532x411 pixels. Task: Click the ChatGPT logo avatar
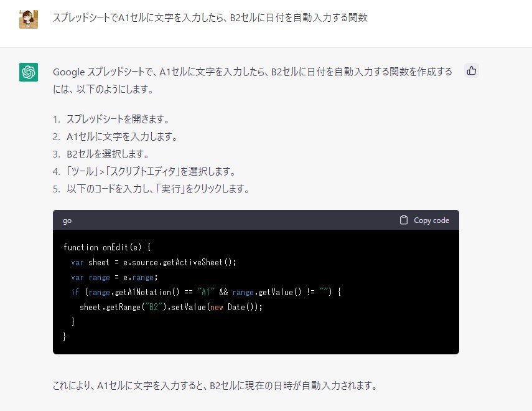[x=29, y=72]
